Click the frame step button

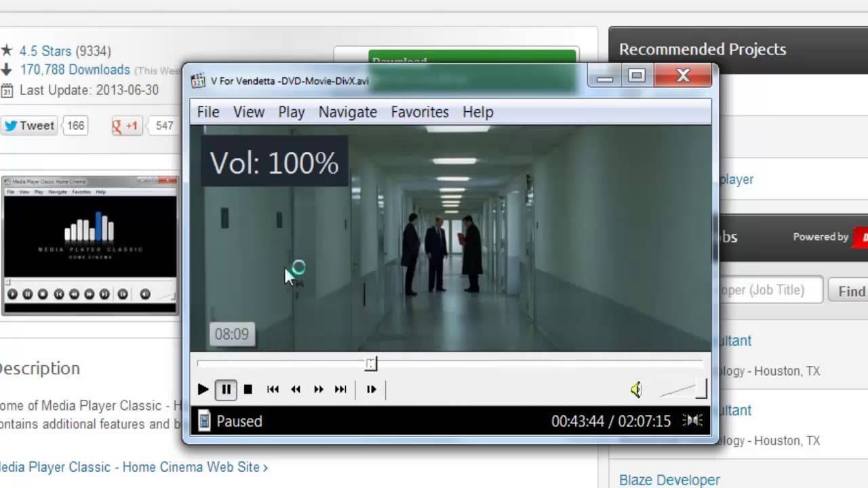click(x=371, y=389)
